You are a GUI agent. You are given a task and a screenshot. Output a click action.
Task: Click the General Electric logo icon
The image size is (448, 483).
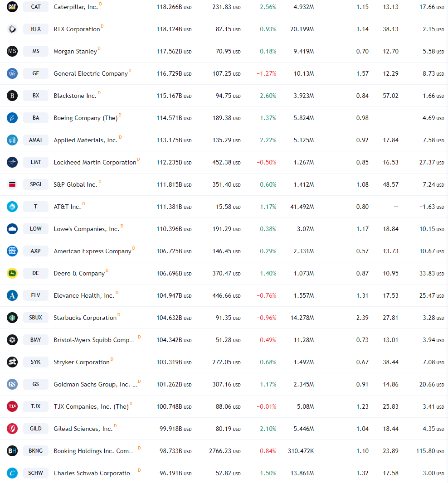[12, 73]
